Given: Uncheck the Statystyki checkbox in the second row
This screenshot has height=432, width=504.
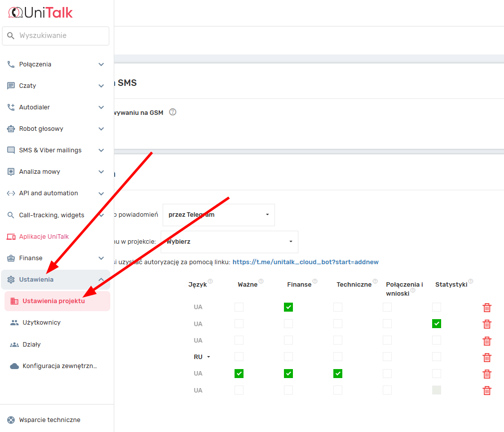Looking at the screenshot, I should (x=437, y=324).
